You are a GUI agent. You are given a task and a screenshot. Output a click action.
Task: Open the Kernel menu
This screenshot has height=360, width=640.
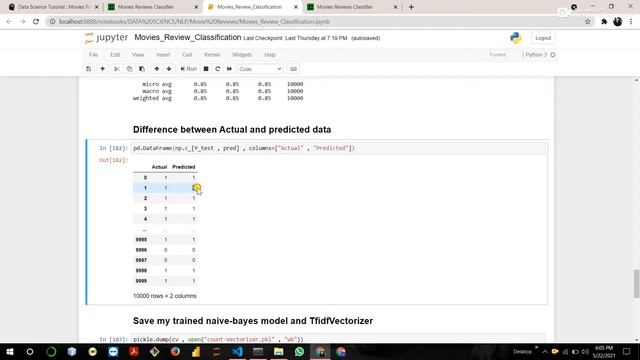(x=212, y=55)
